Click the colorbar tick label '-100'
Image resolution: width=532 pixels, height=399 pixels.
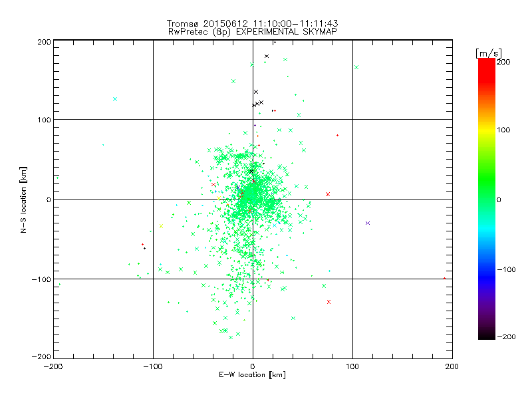[x=506, y=269]
